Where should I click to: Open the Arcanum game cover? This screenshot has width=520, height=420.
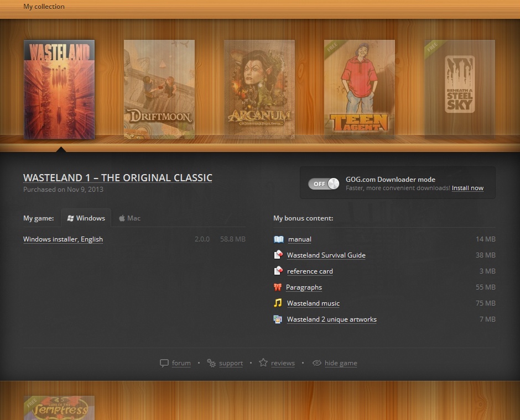pos(259,90)
